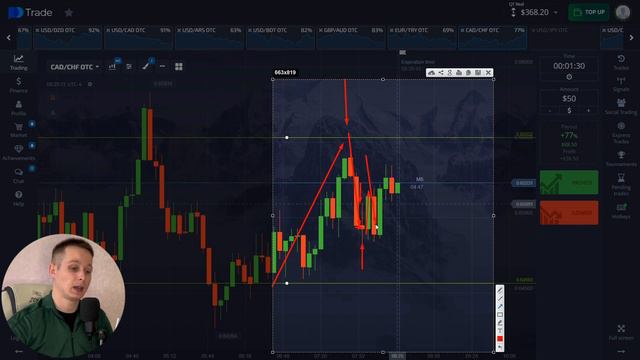This screenshot has width=640, height=360.
Task: Open red color picker in screenshot toolbar
Action: 500,339
